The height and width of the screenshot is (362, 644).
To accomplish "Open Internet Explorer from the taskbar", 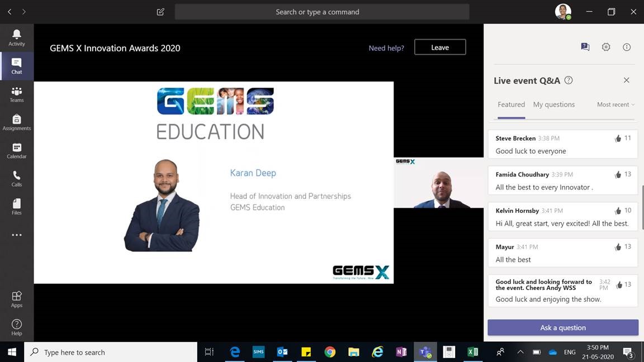I will click(x=377, y=352).
